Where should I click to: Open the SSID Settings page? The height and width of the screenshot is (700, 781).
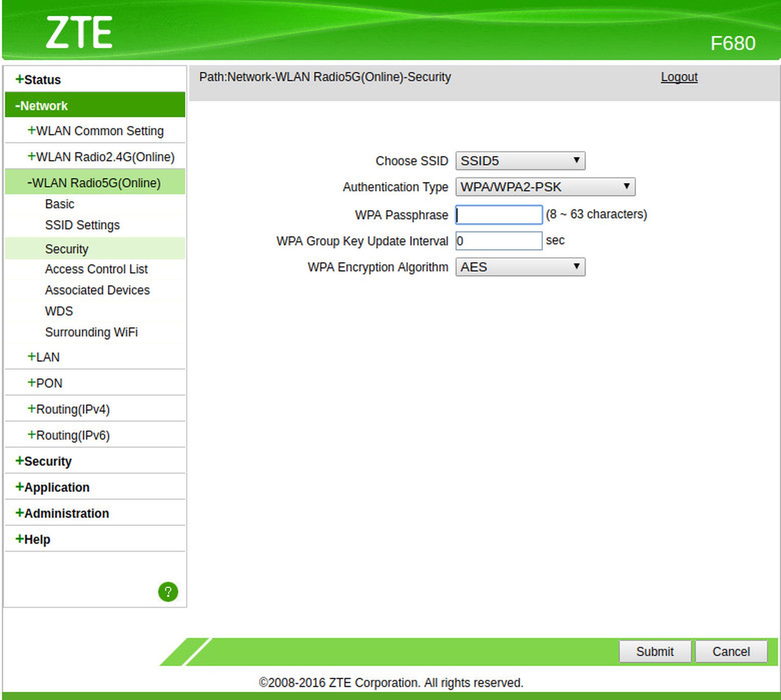82,225
